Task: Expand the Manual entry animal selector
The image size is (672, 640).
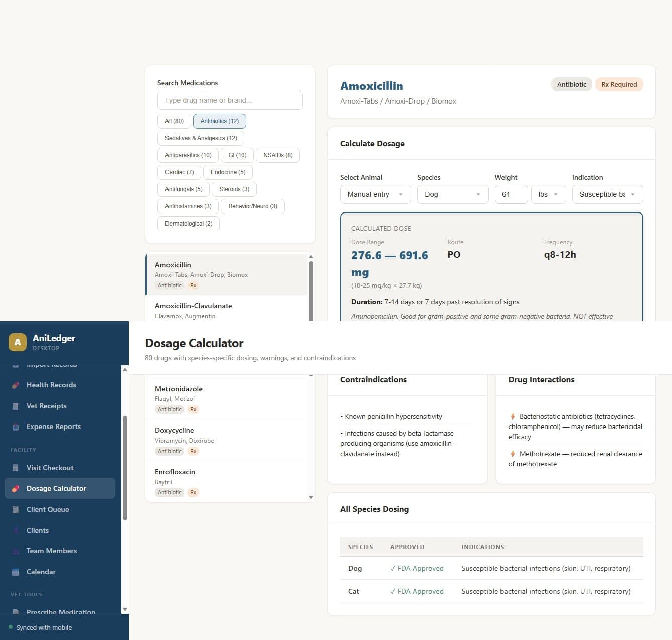Action: (x=375, y=194)
